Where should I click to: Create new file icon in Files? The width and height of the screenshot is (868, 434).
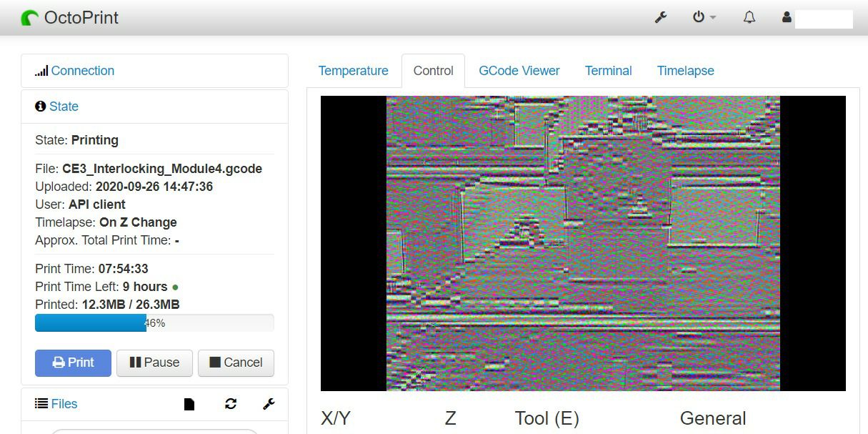[189, 404]
